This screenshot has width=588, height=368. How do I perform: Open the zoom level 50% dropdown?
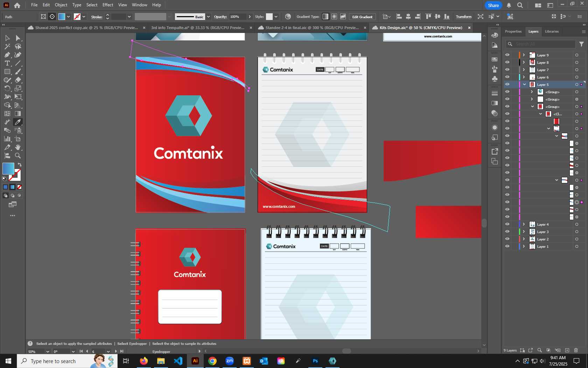point(48,352)
